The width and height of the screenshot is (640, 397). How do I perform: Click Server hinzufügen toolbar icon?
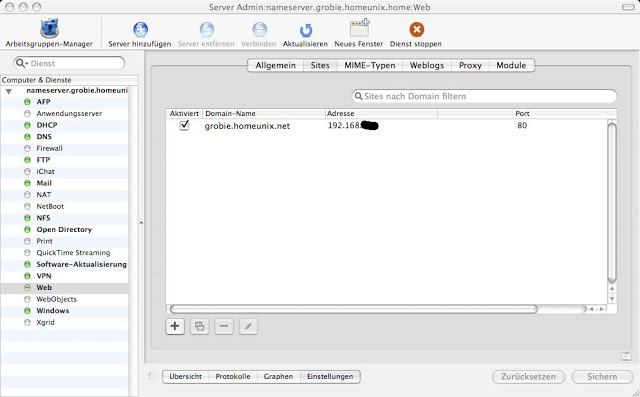[x=140, y=29]
